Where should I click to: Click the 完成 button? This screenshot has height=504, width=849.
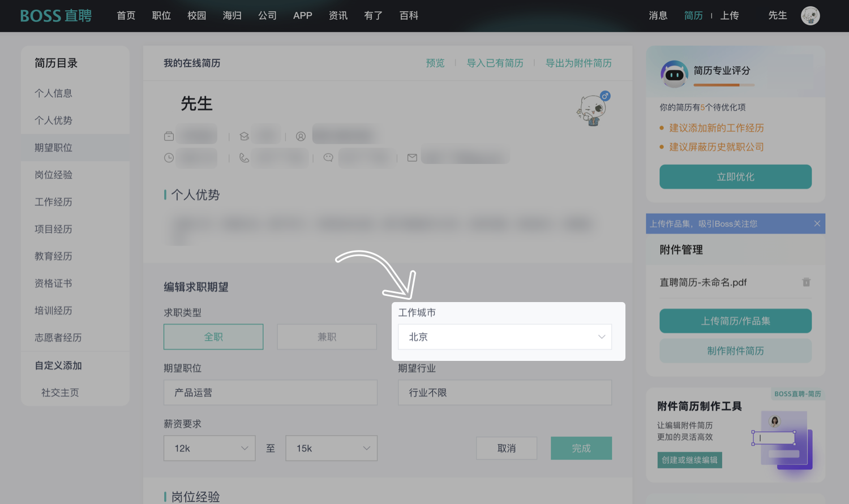click(581, 448)
